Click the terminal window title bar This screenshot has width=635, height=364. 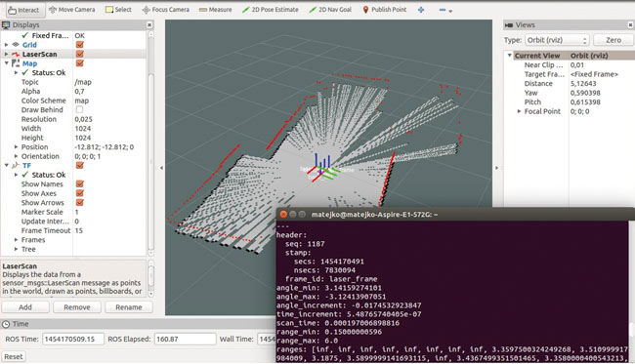(x=455, y=215)
